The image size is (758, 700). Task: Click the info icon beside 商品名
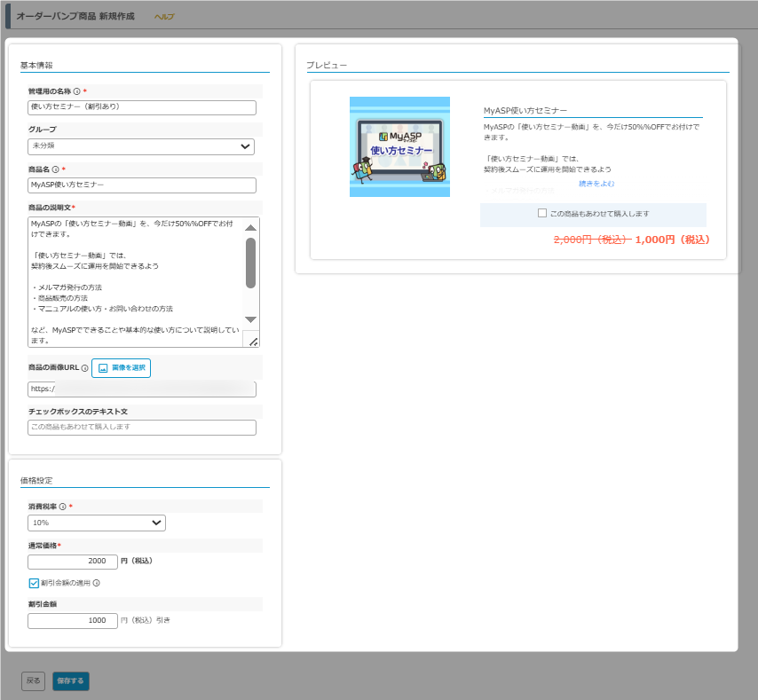[56, 169]
